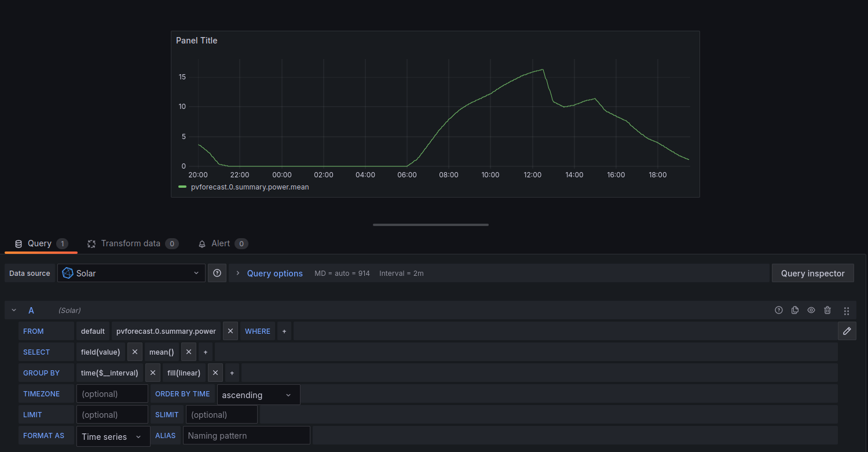
Task: Duplicate query A with copy icon
Action: click(x=795, y=310)
